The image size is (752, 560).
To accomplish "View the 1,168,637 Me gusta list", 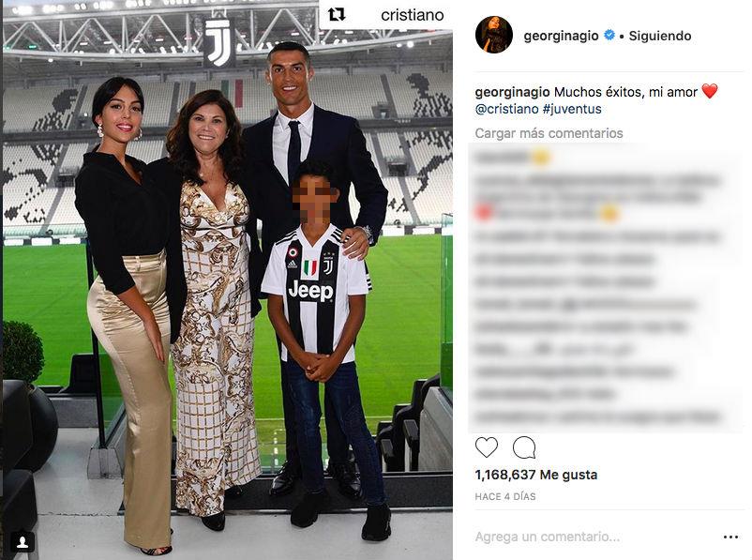I will (536, 475).
